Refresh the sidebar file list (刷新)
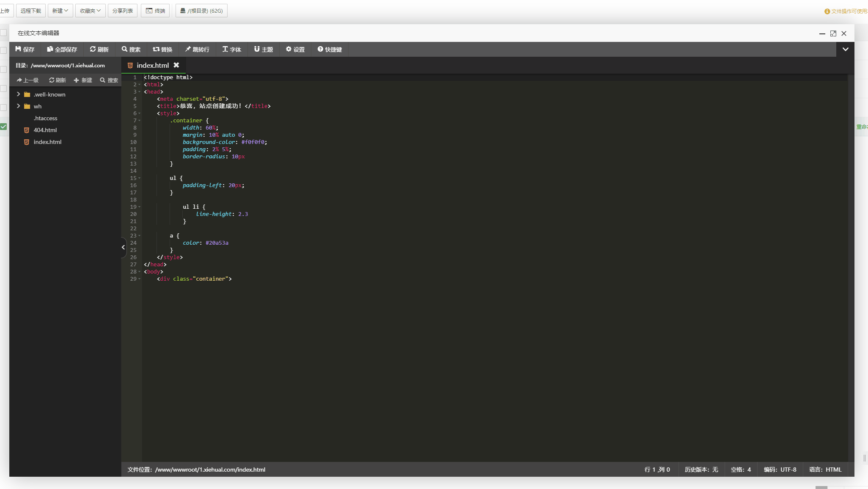This screenshot has width=868, height=489. click(58, 80)
